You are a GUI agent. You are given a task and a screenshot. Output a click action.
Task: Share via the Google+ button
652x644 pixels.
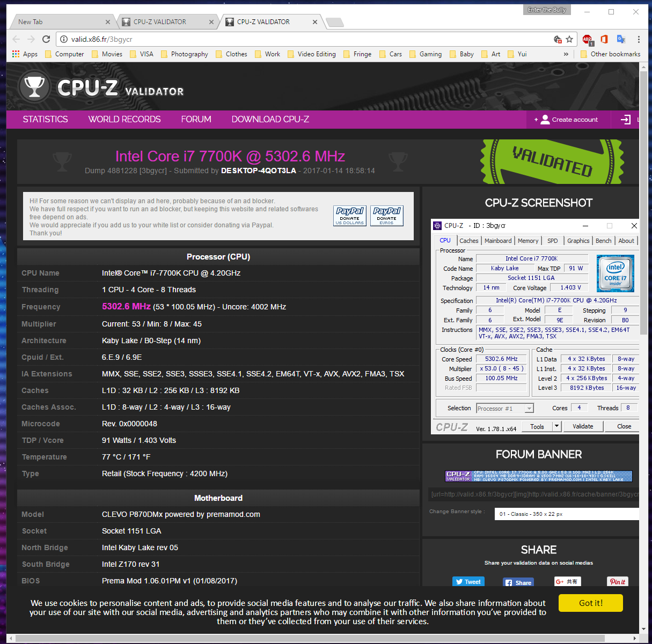click(567, 582)
